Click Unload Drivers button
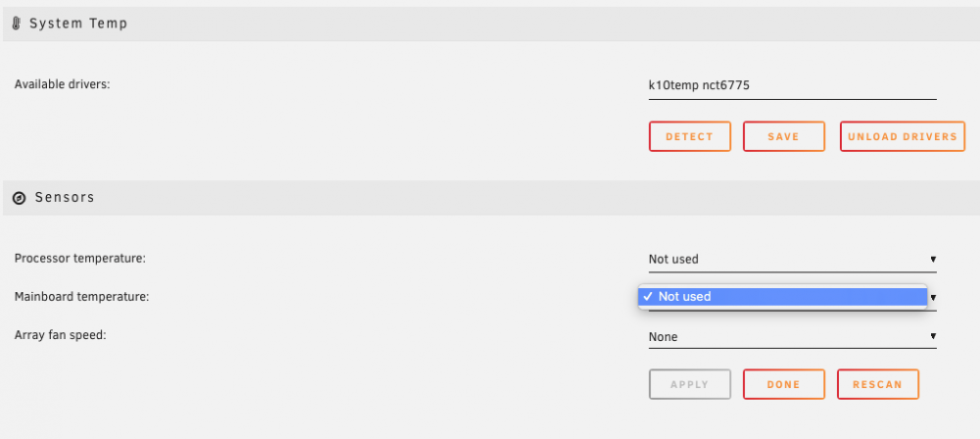This screenshot has height=439, width=980. pyautogui.click(x=903, y=136)
